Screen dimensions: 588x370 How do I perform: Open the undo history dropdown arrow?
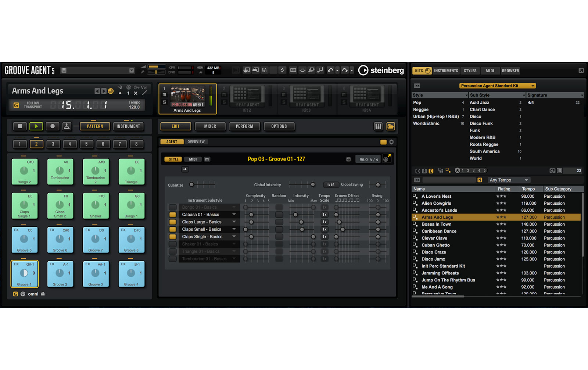point(337,71)
